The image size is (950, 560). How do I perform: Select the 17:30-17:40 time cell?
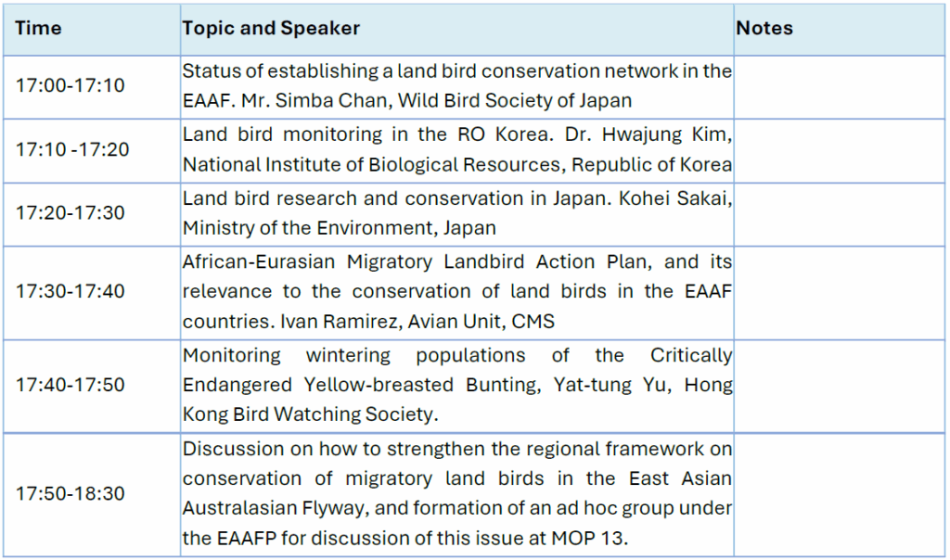pos(70,292)
